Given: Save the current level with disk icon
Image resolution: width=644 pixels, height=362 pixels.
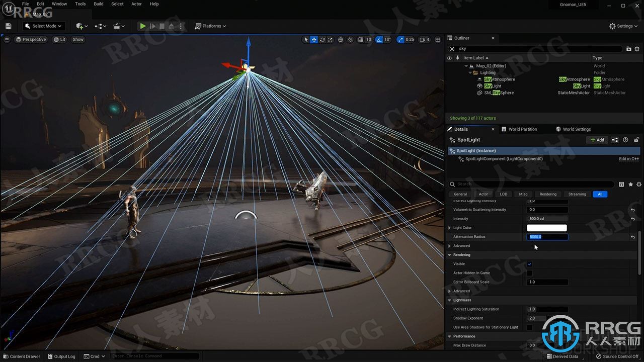Looking at the screenshot, I should (8, 26).
